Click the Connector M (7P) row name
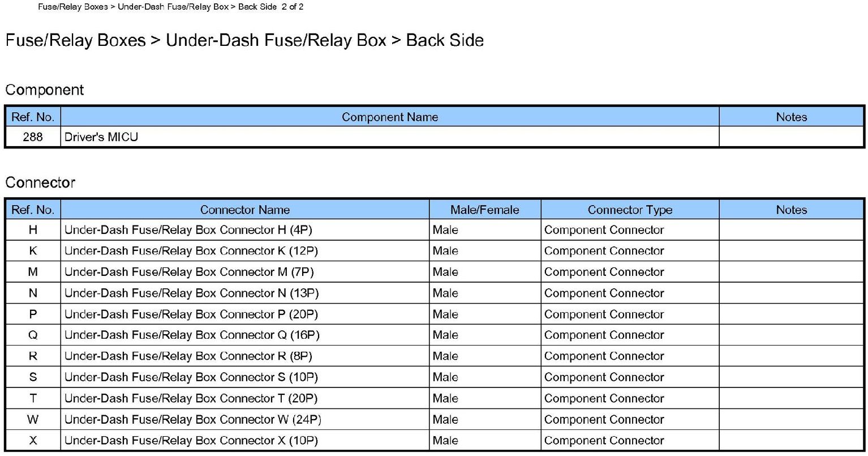Image resolution: width=868 pixels, height=456 pixels. [x=188, y=272]
